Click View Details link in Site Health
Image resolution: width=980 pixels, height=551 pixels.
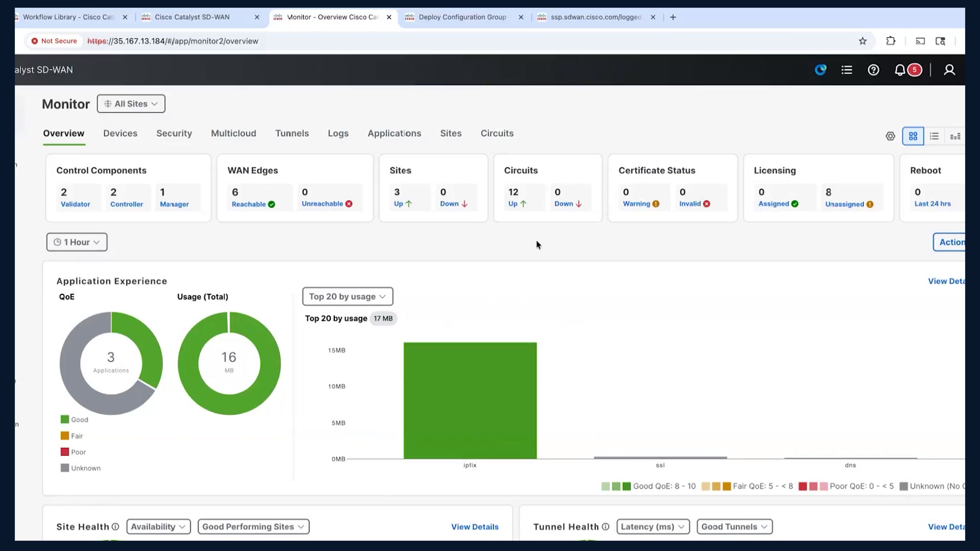[x=475, y=527]
